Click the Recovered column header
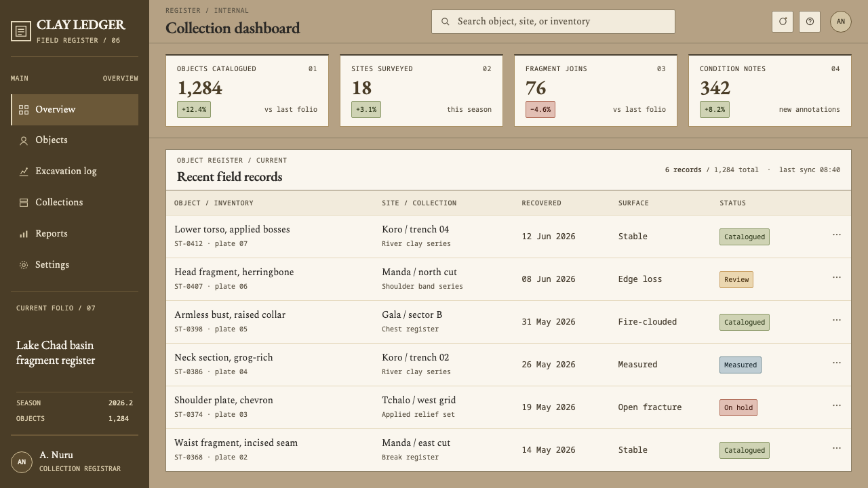Image resolution: width=868 pixels, height=488 pixels. click(x=541, y=203)
